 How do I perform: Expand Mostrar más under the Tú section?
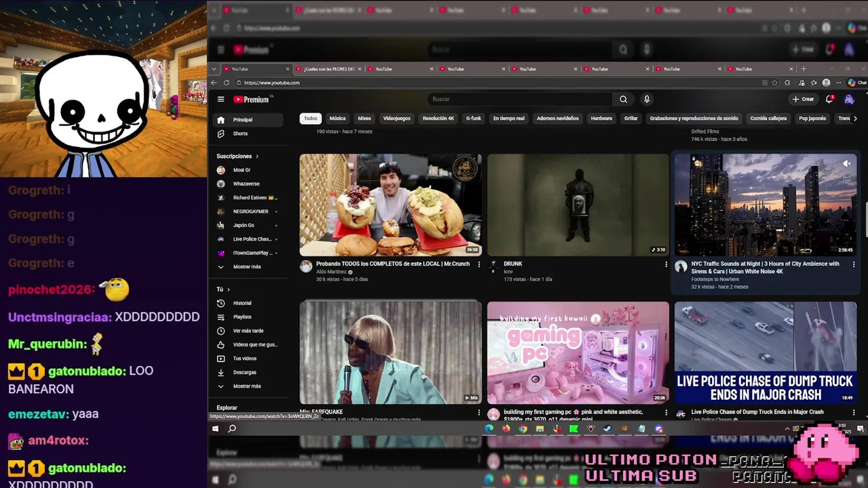247,386
